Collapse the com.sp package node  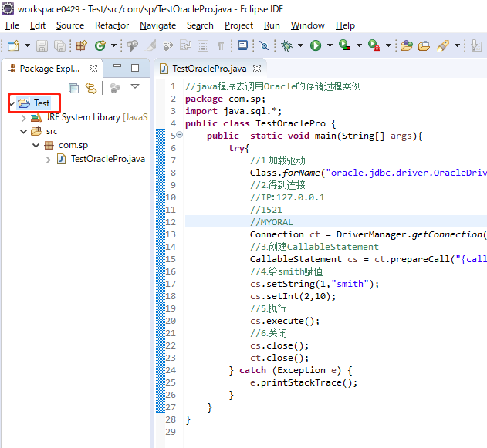[36, 145]
